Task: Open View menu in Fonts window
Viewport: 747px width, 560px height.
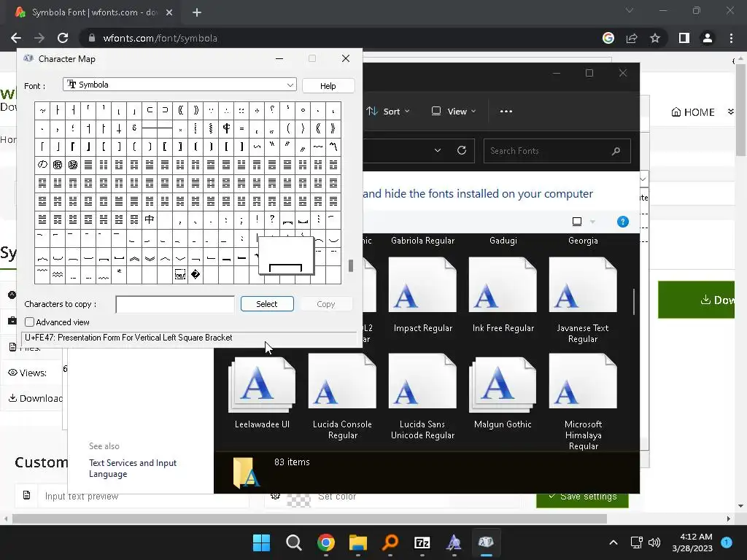Action: tap(453, 112)
